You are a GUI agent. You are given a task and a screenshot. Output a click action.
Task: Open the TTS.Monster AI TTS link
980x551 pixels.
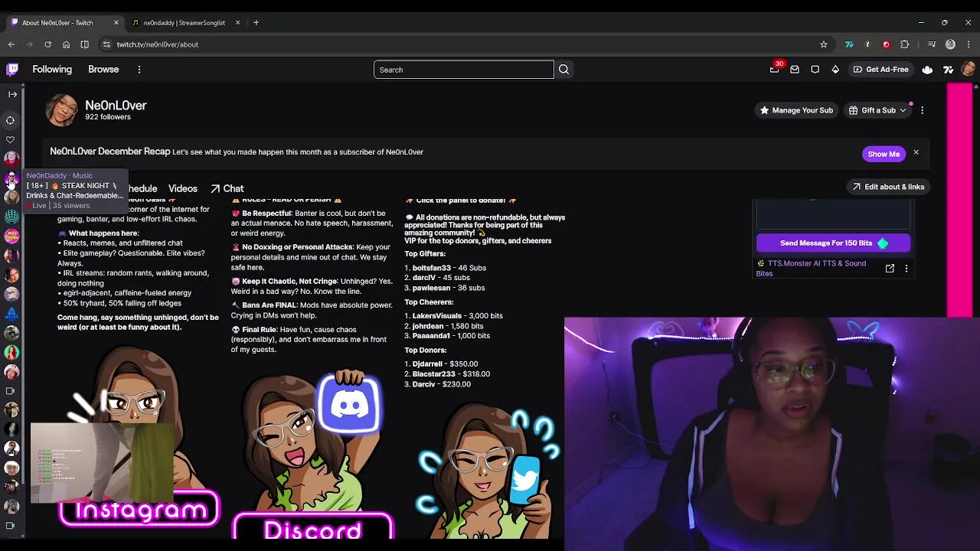coord(811,268)
